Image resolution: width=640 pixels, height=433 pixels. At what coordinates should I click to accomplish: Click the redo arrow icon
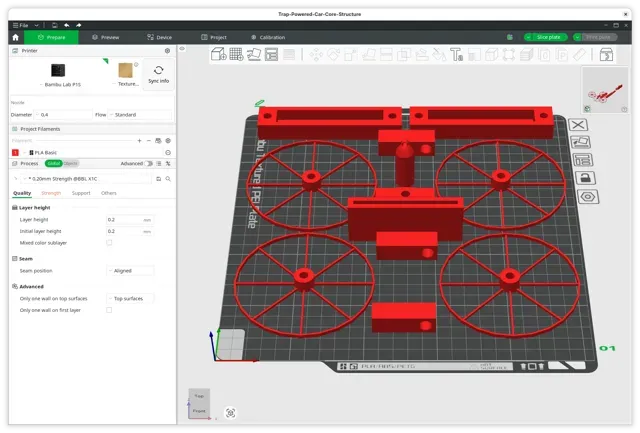tap(78, 25)
